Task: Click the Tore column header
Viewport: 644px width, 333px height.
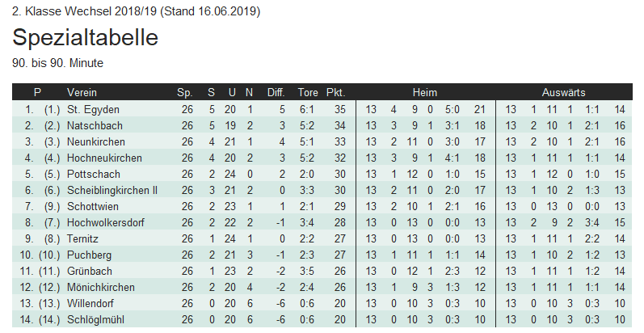Action: click(308, 92)
